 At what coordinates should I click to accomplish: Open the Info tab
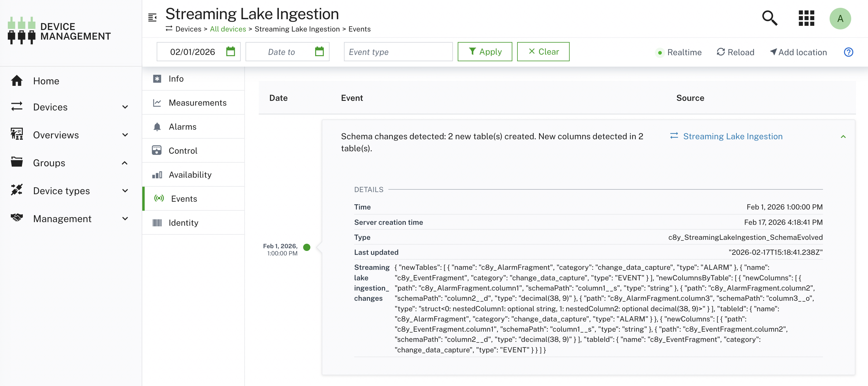tap(193, 79)
